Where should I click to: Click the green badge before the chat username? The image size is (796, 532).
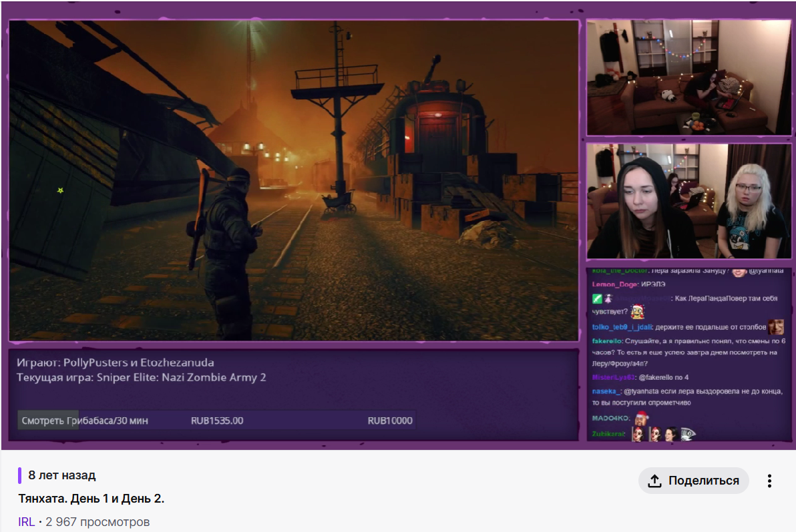[597, 298]
